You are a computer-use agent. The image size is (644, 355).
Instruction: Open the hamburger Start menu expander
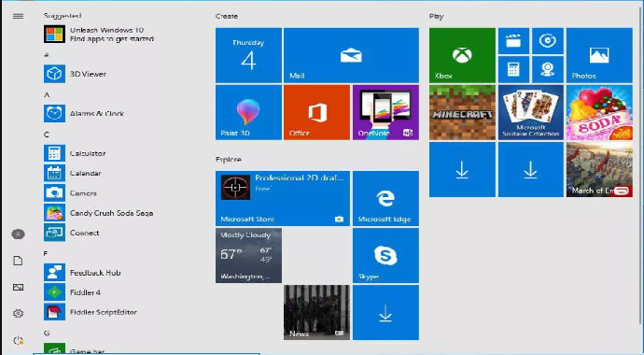pos(18,16)
